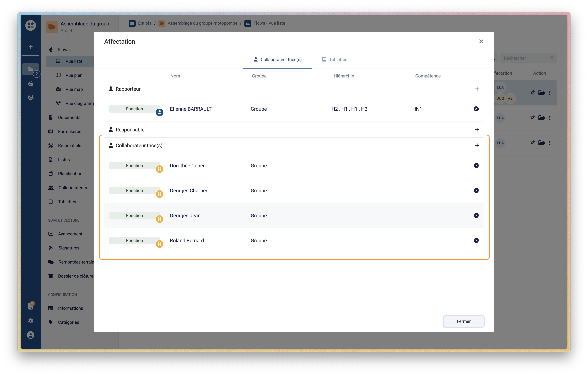Click plus icon in Rapporteur row
588x375 pixels.
tap(477, 89)
